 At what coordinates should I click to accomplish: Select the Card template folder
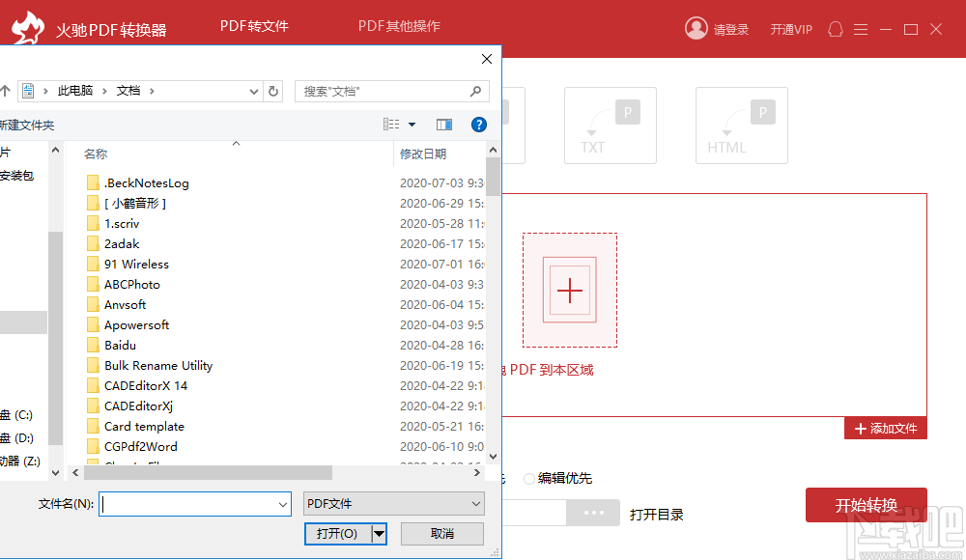tap(144, 427)
